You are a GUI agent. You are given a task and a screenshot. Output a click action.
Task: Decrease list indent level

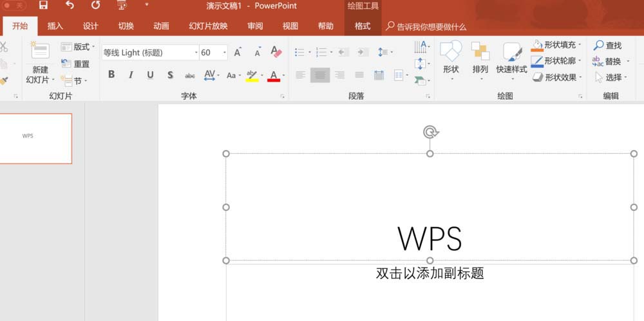pyautogui.click(x=343, y=52)
